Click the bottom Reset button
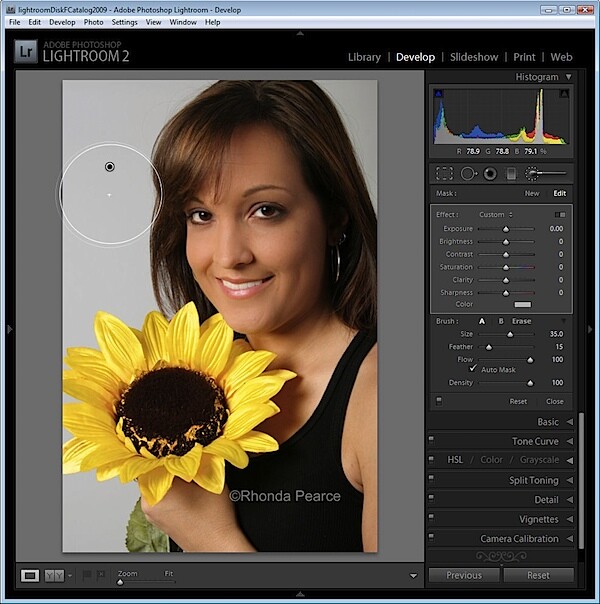This screenshot has width=600, height=604. pos(538,575)
